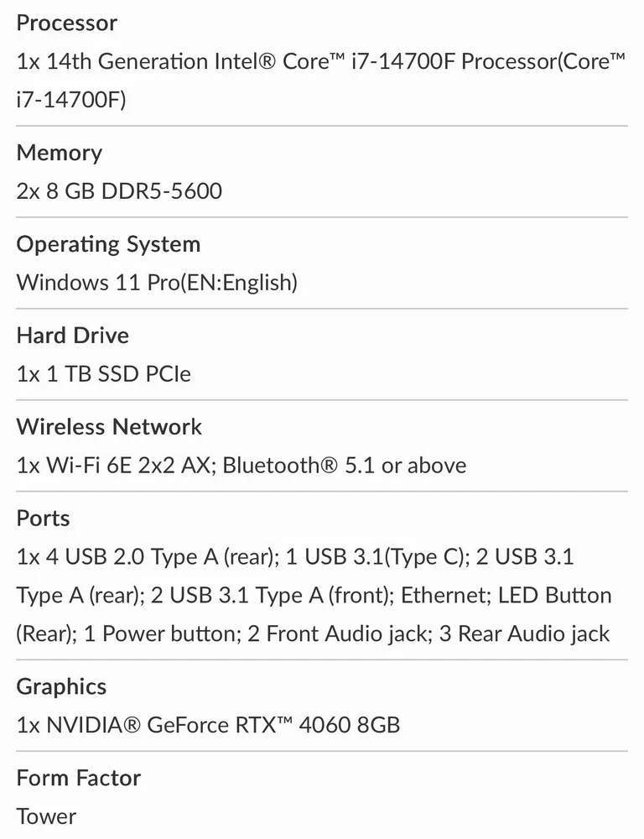Click the word Ethernet in Ports
The width and height of the screenshot is (644, 839).
[x=444, y=595]
